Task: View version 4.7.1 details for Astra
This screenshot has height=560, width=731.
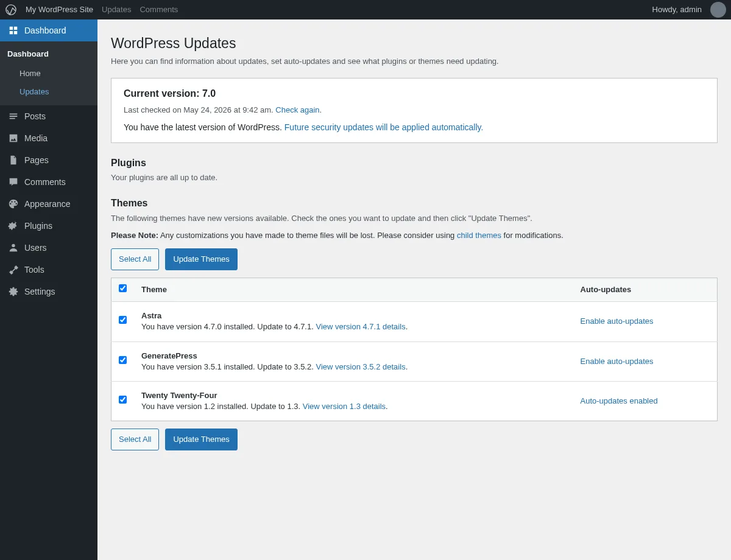Action: (x=361, y=327)
